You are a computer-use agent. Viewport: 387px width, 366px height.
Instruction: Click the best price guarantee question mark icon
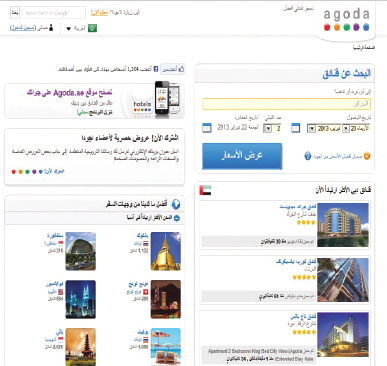pos(308,156)
